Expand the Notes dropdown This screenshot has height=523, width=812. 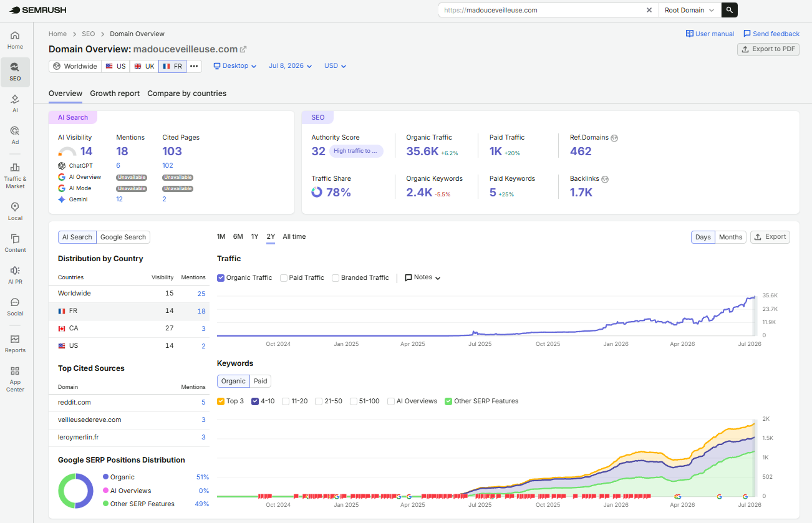pyautogui.click(x=423, y=277)
